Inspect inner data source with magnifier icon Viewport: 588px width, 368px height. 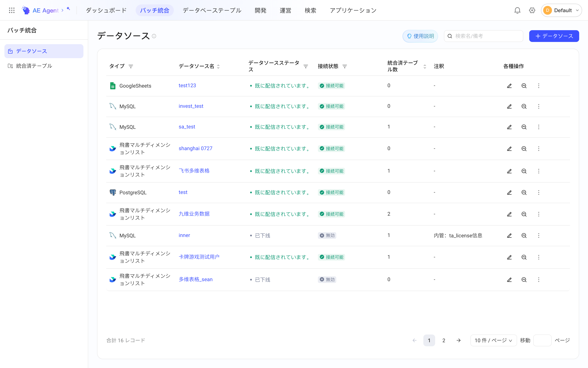click(x=524, y=236)
